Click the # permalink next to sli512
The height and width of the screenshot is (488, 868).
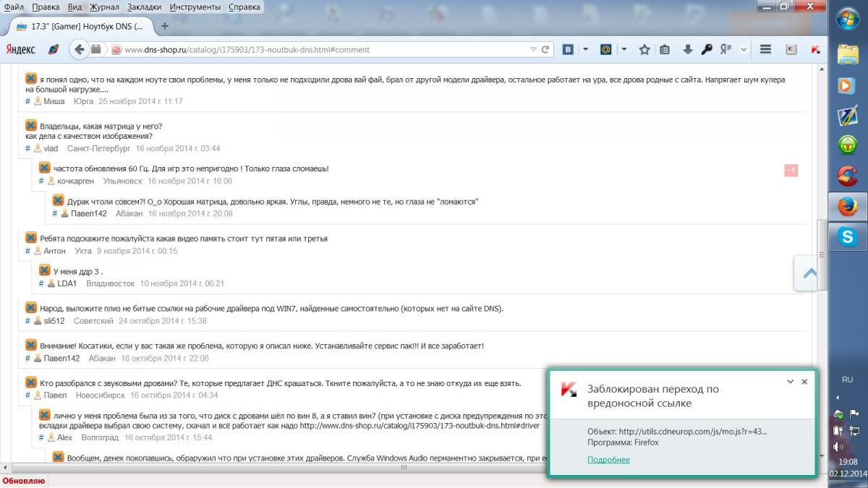point(27,320)
